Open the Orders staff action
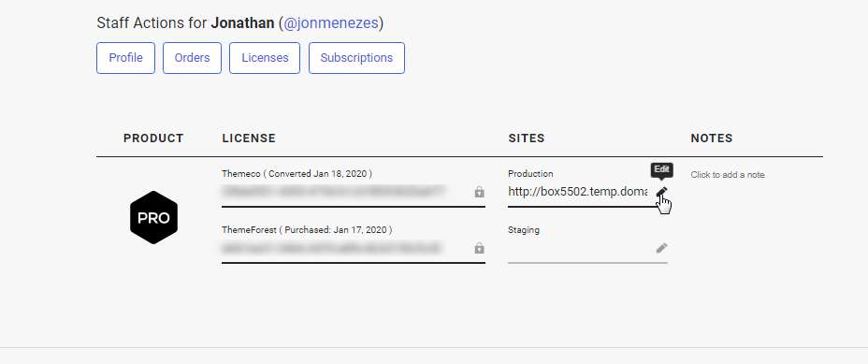The width and height of the screenshot is (868, 364). [192, 58]
